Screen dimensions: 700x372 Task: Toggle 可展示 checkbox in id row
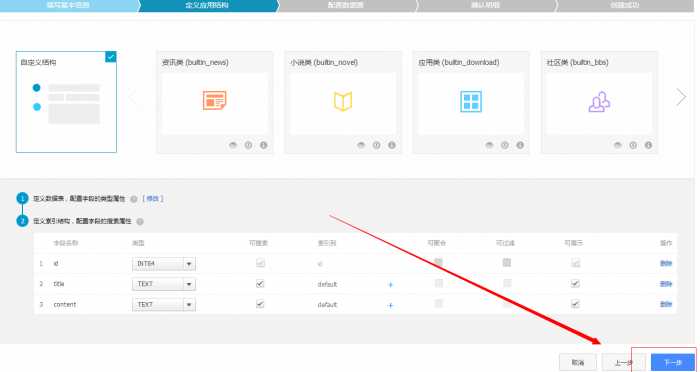click(575, 263)
